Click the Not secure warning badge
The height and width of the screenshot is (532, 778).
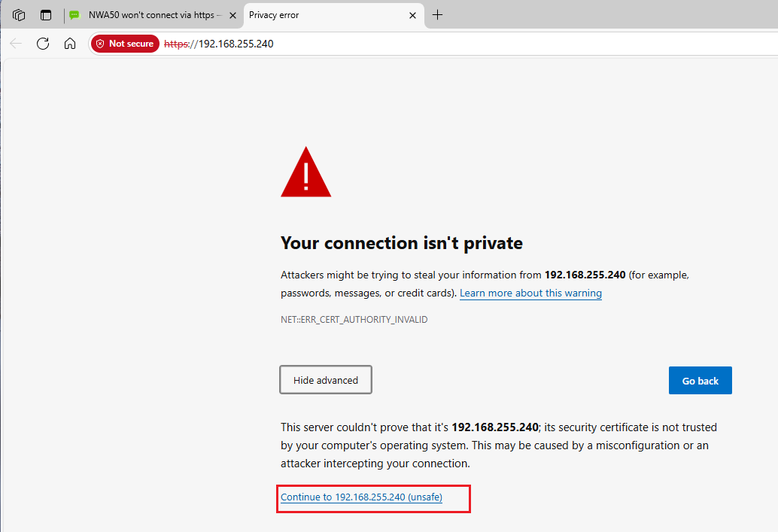pyautogui.click(x=125, y=44)
